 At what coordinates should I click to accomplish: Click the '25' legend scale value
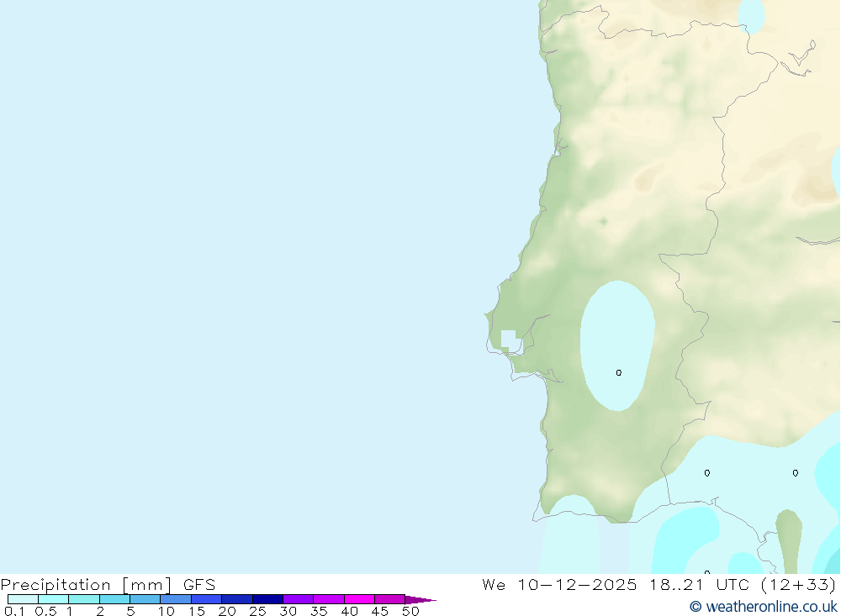258,611
